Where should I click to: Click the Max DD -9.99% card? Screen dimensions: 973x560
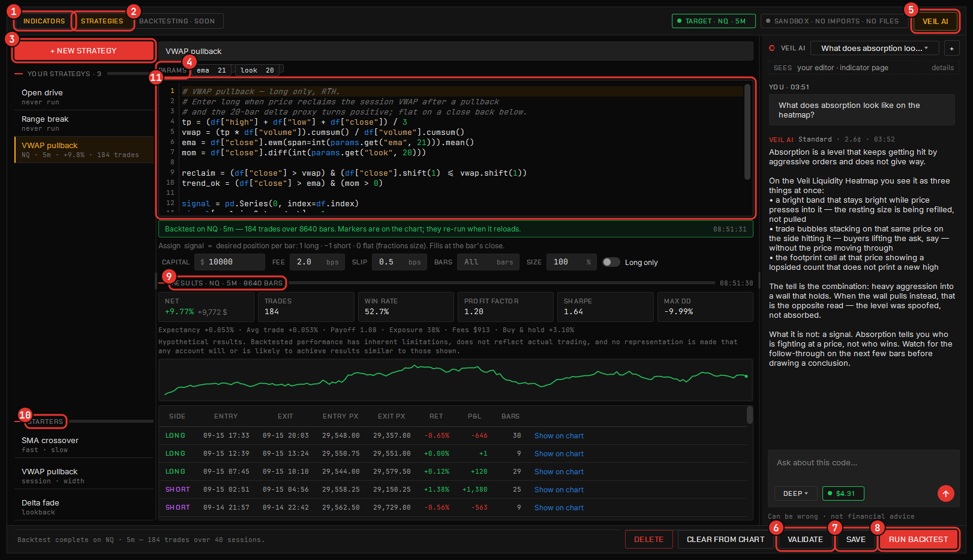(x=705, y=307)
